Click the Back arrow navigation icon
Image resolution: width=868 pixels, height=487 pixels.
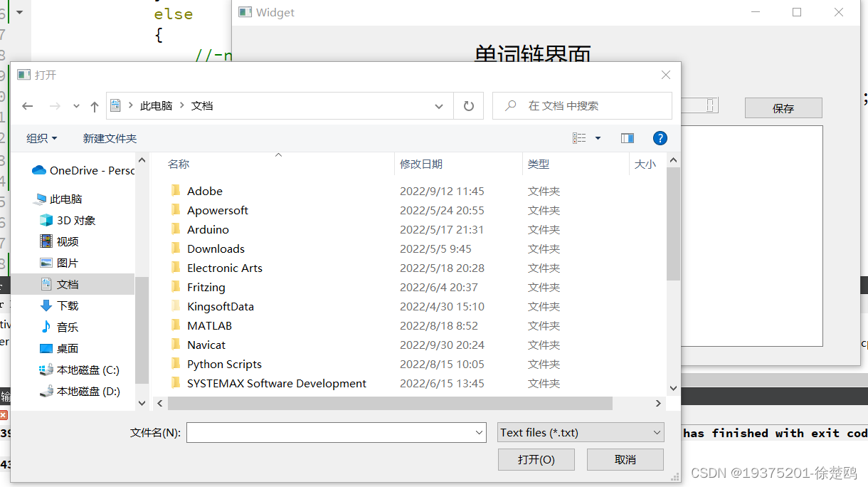[x=28, y=106]
